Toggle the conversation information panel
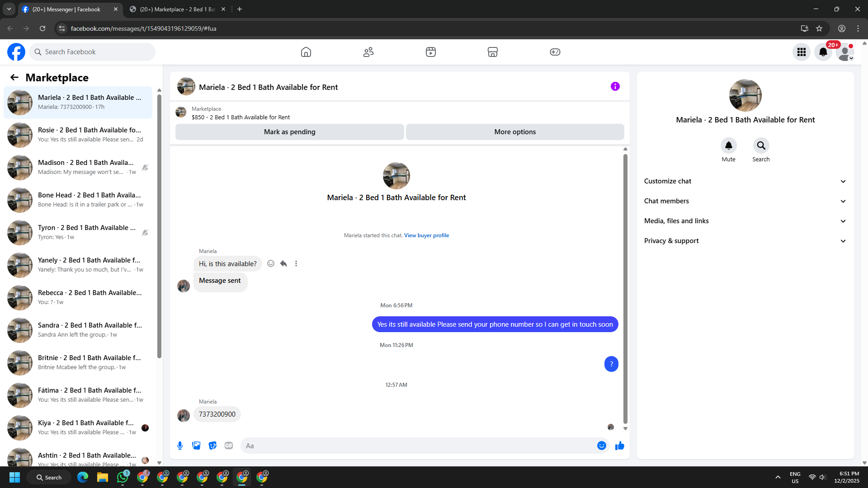 coord(615,86)
